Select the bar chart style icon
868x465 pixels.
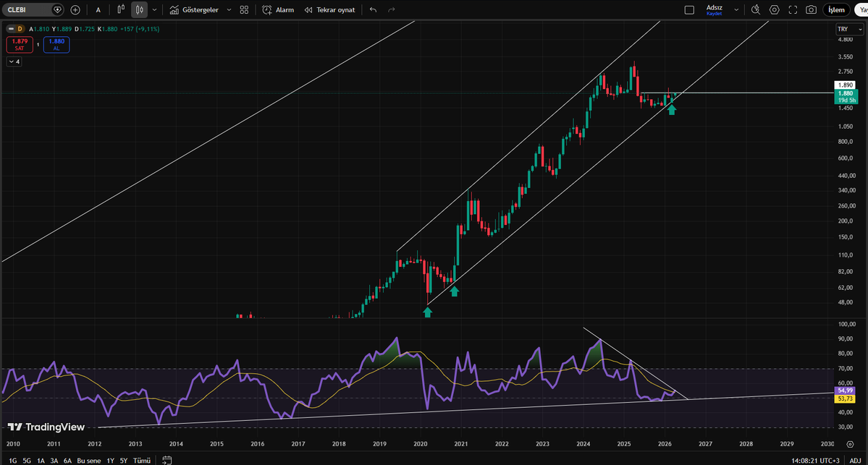point(121,9)
